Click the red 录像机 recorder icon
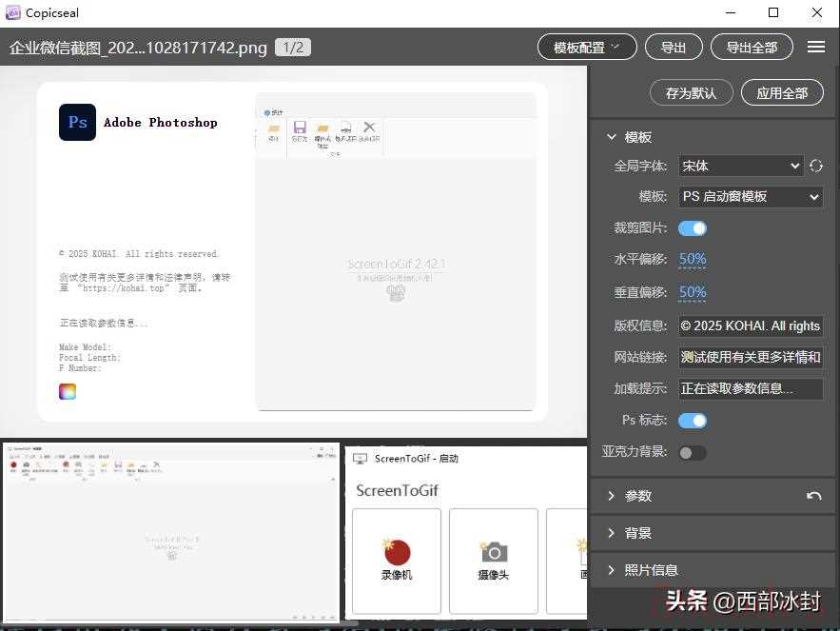This screenshot has width=840, height=631. [x=397, y=552]
